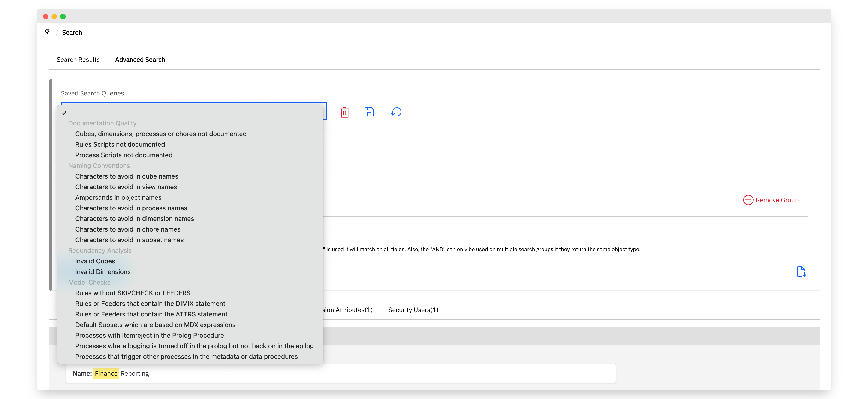Viewport: 868px width, 399px height.
Task: Select 'Ampersands in object names' option
Action: coord(118,198)
